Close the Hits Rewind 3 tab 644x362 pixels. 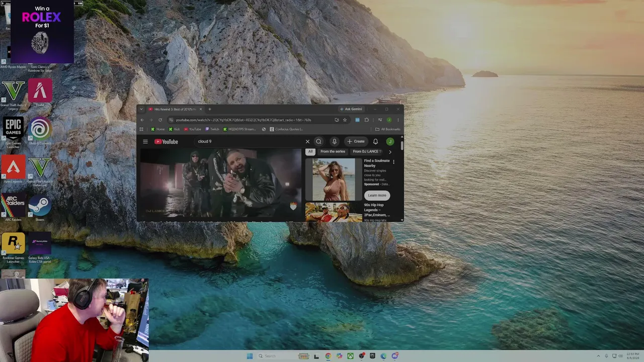click(x=201, y=109)
